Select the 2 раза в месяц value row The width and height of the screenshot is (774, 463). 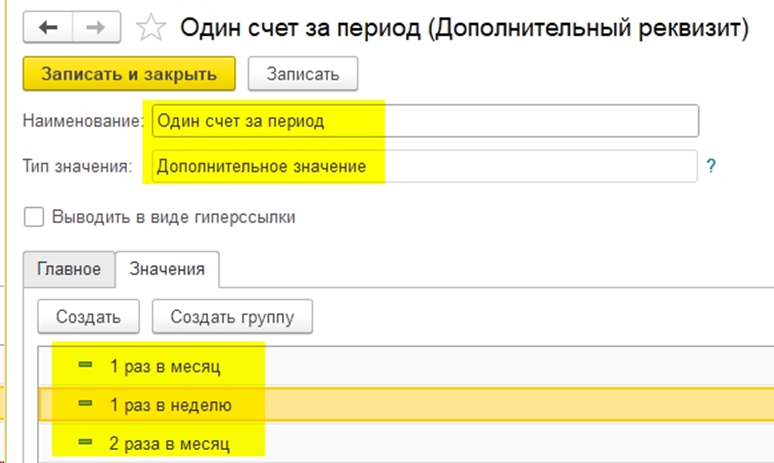pyautogui.click(x=406, y=443)
